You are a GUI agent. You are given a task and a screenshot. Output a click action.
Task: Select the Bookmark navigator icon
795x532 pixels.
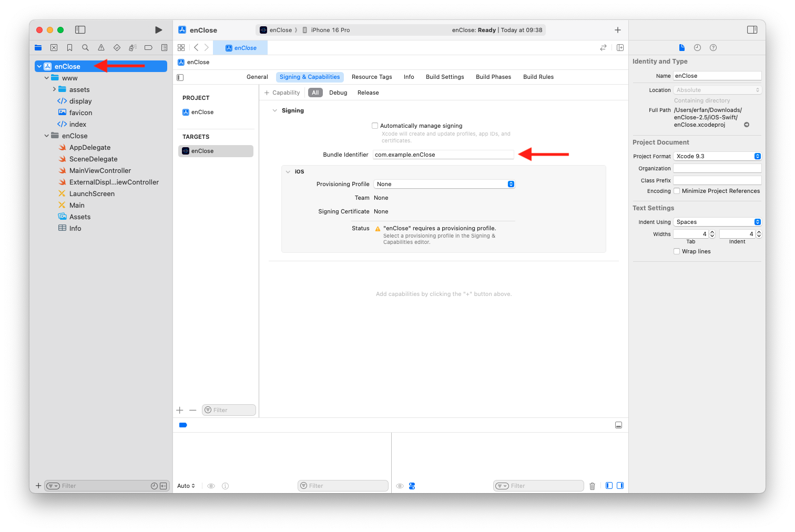(69, 47)
